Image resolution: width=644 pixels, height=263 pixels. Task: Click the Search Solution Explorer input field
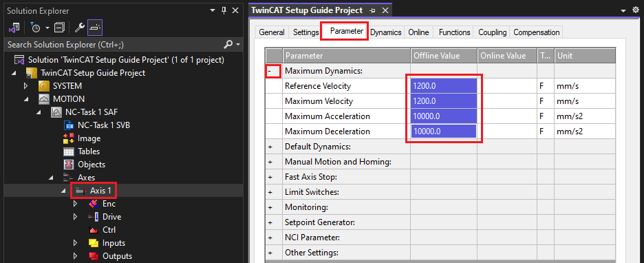tap(113, 44)
